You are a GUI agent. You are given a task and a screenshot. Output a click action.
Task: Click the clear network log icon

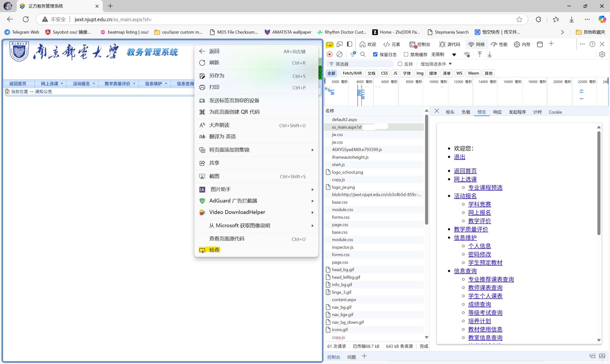pyautogui.click(x=340, y=54)
